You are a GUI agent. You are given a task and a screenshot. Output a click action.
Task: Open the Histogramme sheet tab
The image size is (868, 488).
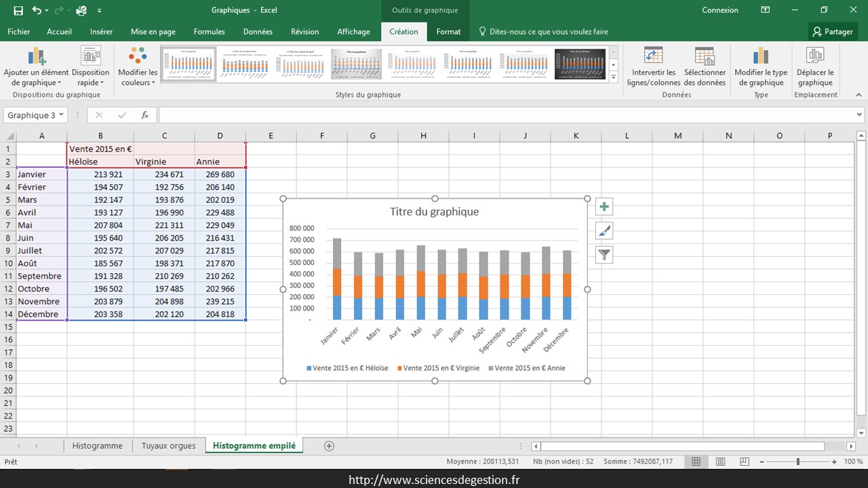[98, 445]
